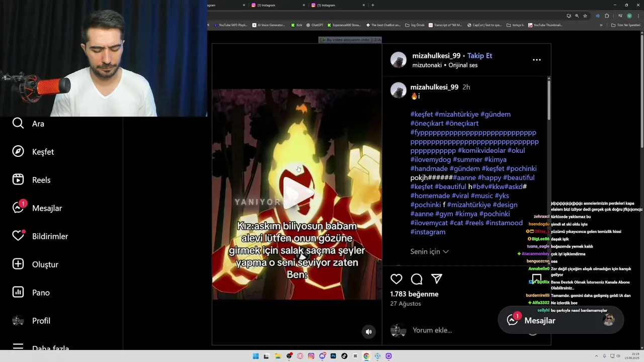Toggle the video mute speaker button
Screen dimensions: 644x362
pos(369,332)
